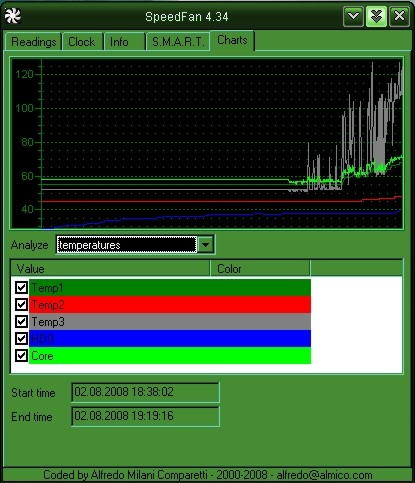Click the single down-arrow title bar button
The width and height of the screenshot is (415, 483).
(353, 16)
